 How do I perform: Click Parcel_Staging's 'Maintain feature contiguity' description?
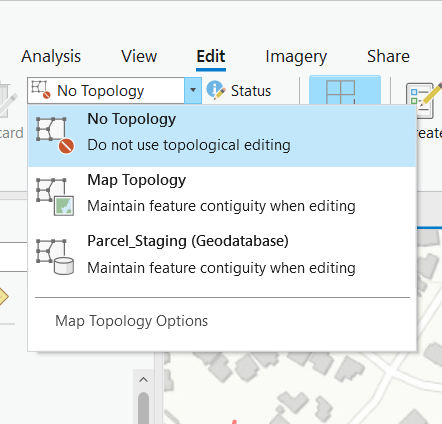click(221, 268)
